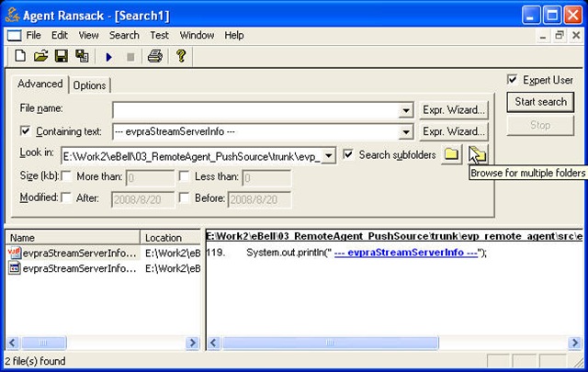The image size is (588, 372).
Task: Click the Java file icon in first result
Action: pos(14,254)
